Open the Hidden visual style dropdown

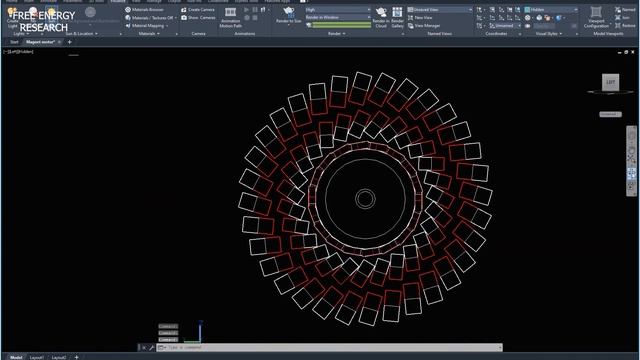tap(551, 9)
